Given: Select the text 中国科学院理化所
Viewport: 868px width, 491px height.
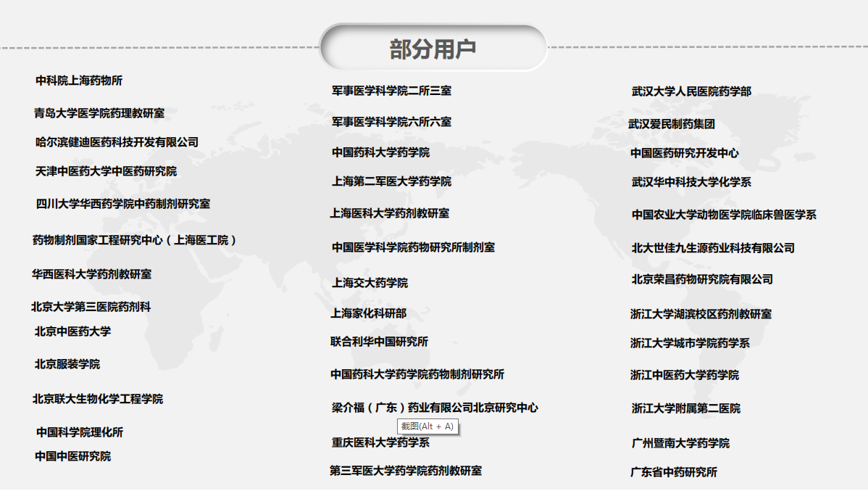Looking at the screenshot, I should pyautogui.click(x=79, y=432).
